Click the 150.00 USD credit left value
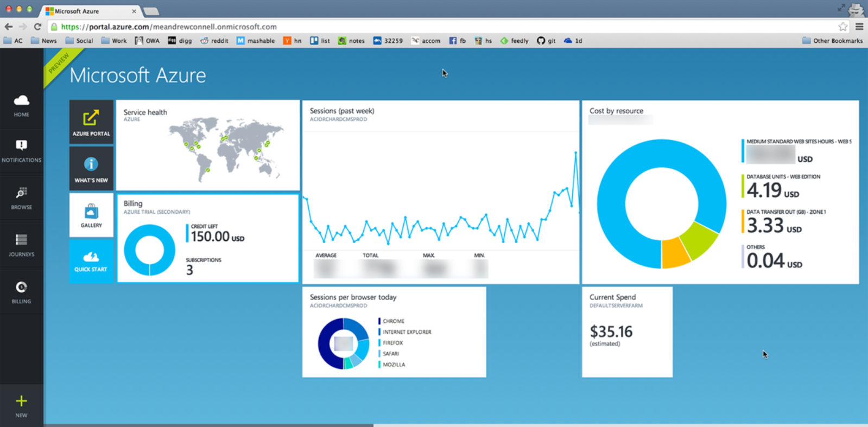 [x=217, y=237]
